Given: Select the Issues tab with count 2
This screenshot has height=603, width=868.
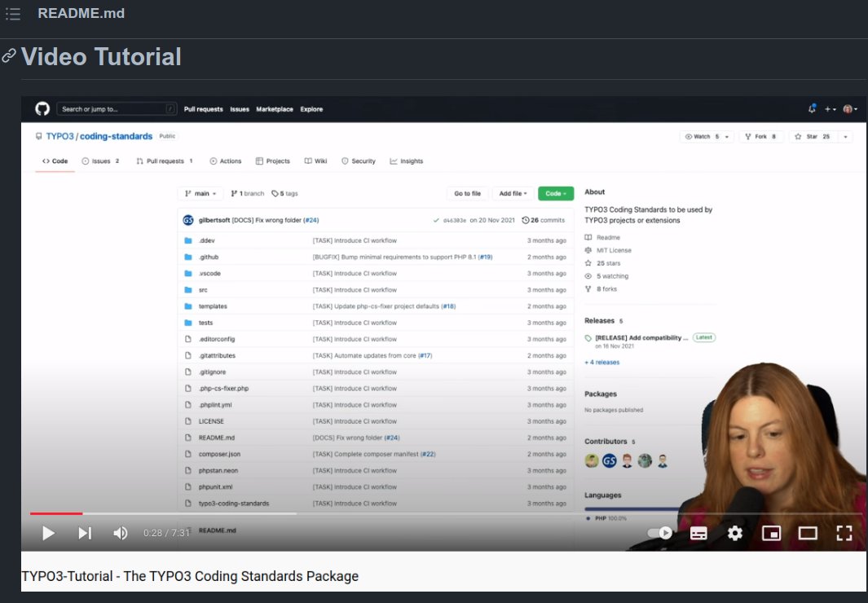Looking at the screenshot, I should pyautogui.click(x=101, y=161).
